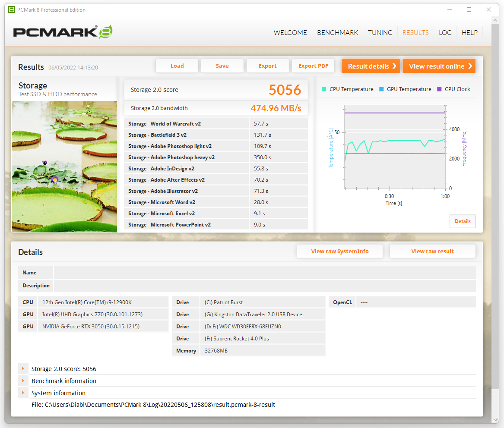Select the Adobe Photoshop light v2 row

click(x=216, y=146)
